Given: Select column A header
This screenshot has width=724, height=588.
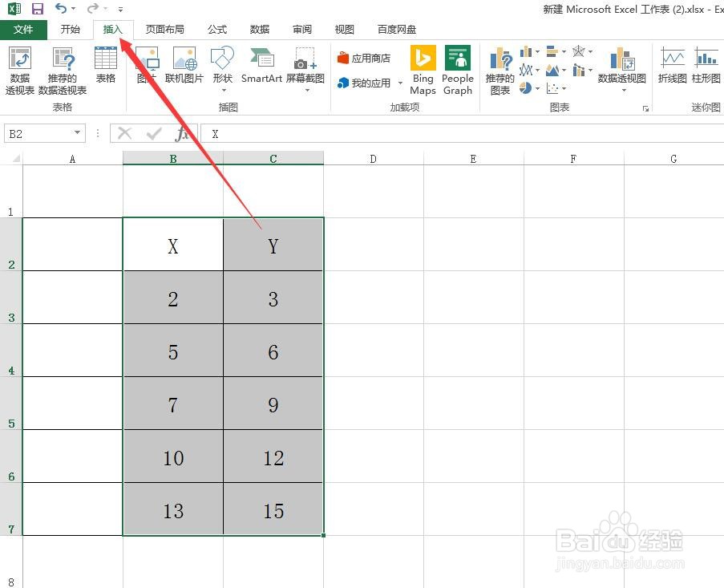Looking at the screenshot, I should (x=72, y=159).
